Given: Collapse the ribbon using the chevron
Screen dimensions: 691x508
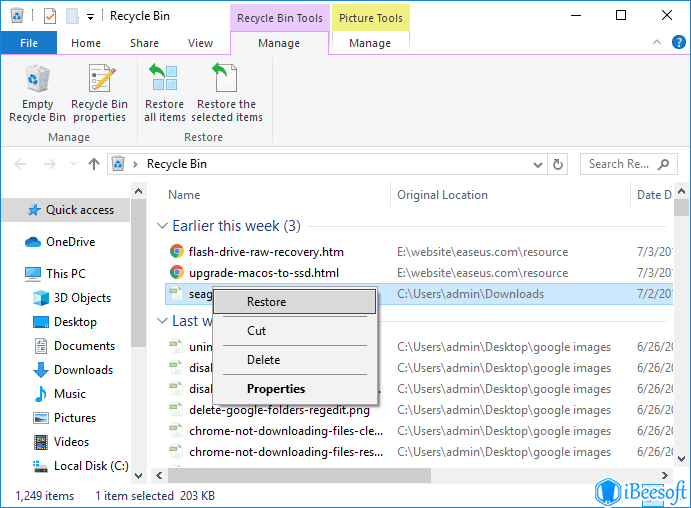Looking at the screenshot, I should click(x=656, y=43).
